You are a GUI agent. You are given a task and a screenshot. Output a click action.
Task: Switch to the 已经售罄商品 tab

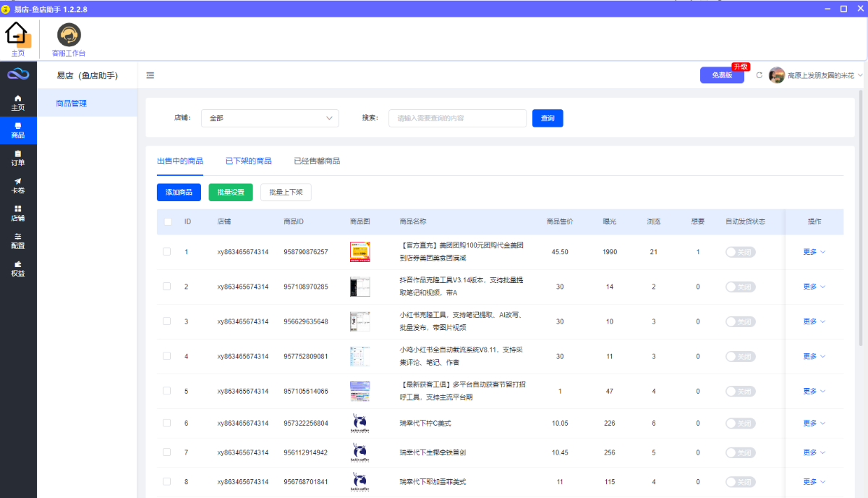point(317,161)
